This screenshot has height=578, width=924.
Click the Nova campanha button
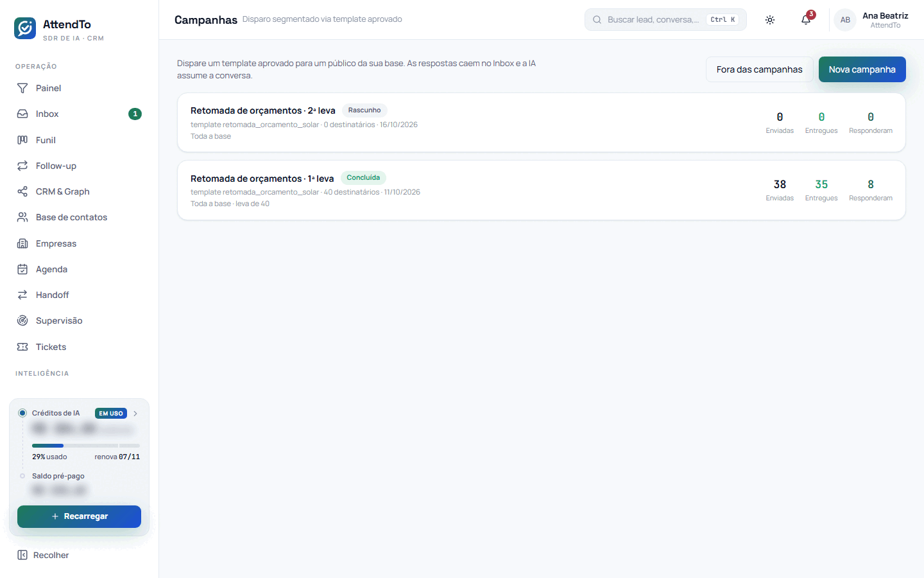click(862, 69)
